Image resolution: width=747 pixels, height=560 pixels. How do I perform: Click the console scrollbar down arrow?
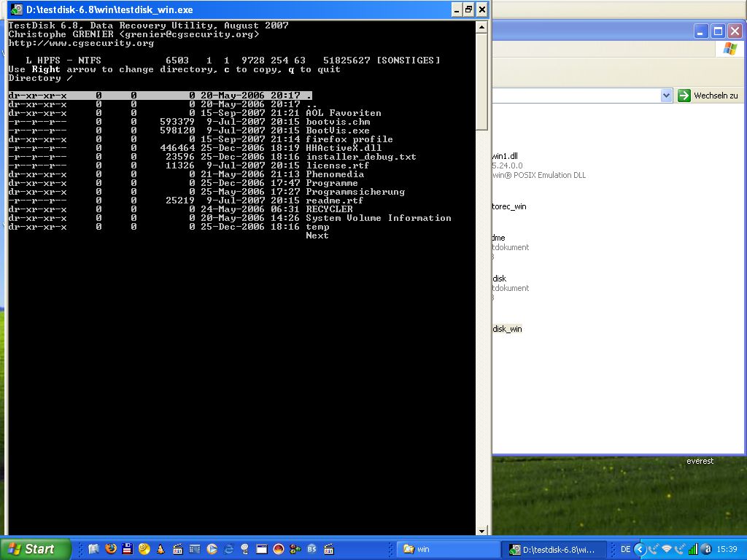481,531
